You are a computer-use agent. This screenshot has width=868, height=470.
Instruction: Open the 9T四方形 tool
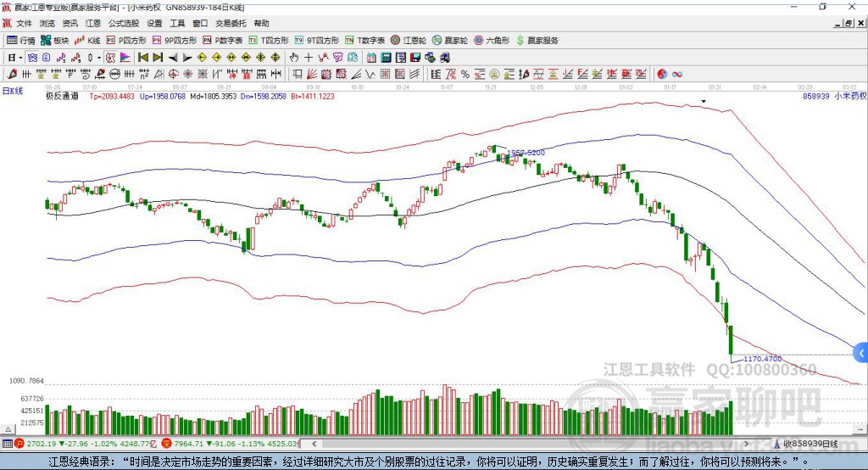tap(317, 41)
